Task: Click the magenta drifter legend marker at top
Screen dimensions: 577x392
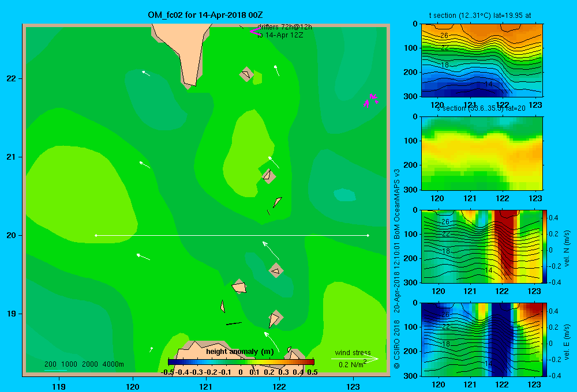Action: pos(255,31)
